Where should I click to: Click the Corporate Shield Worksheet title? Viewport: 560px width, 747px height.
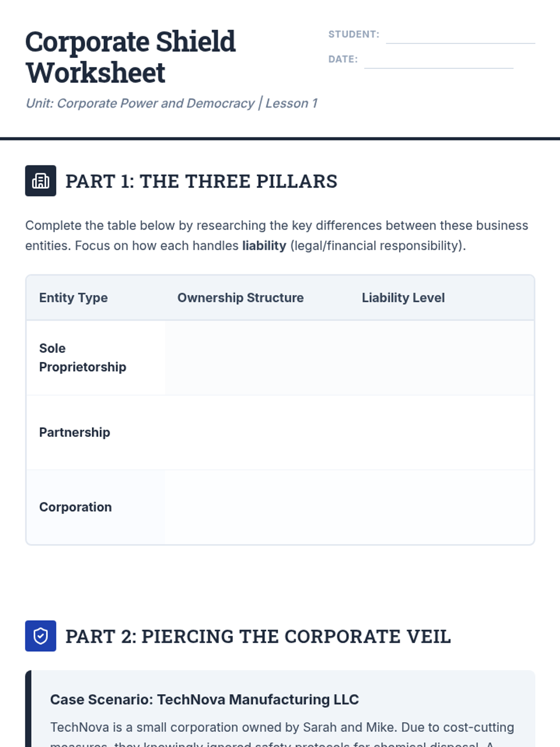tap(130, 57)
